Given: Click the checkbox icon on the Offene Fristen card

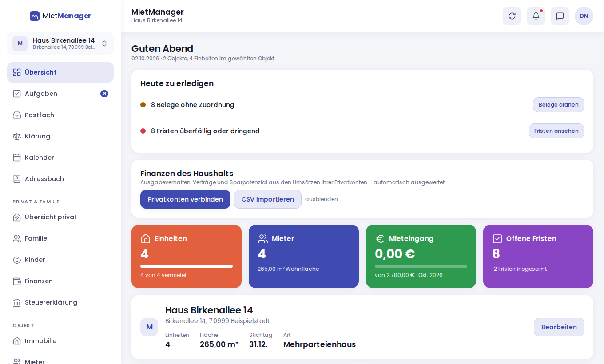Looking at the screenshot, I should coord(497,239).
